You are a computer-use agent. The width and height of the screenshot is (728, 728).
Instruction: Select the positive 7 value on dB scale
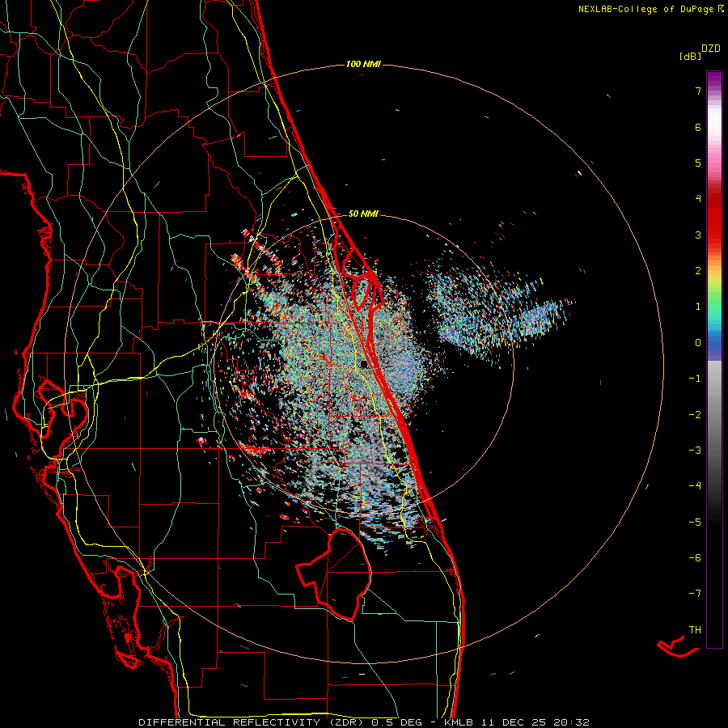pyautogui.click(x=698, y=91)
